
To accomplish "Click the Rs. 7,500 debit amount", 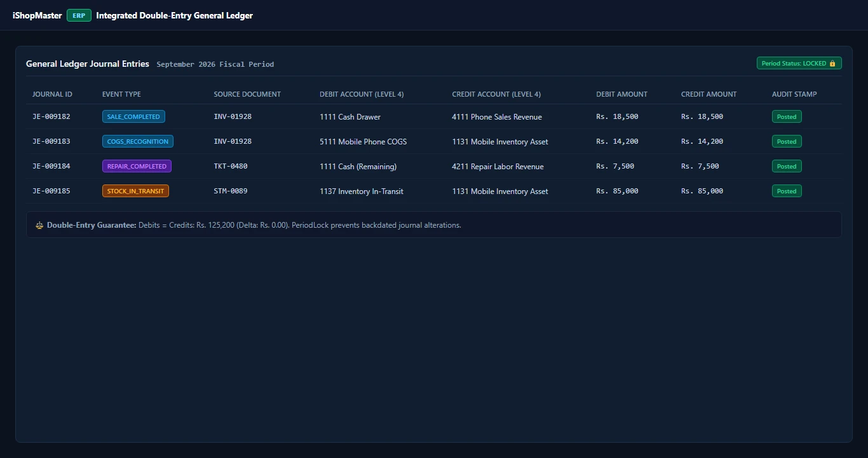I will tap(615, 166).
